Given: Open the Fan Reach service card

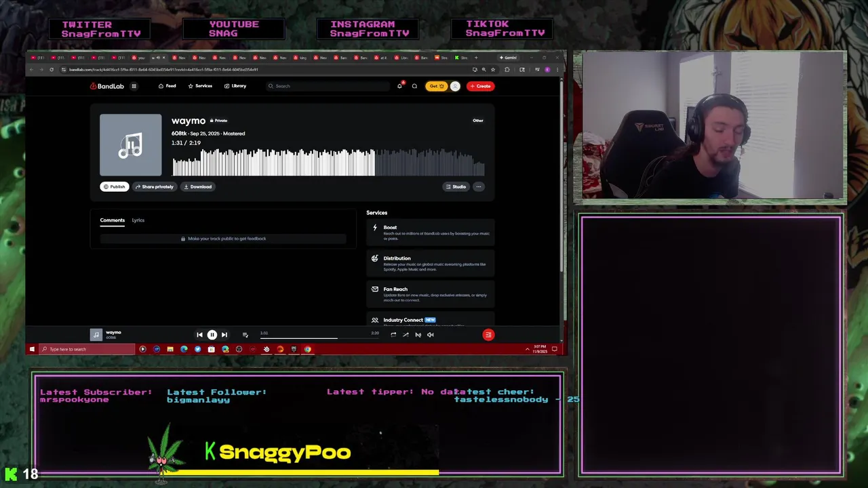Looking at the screenshot, I should 430,294.
